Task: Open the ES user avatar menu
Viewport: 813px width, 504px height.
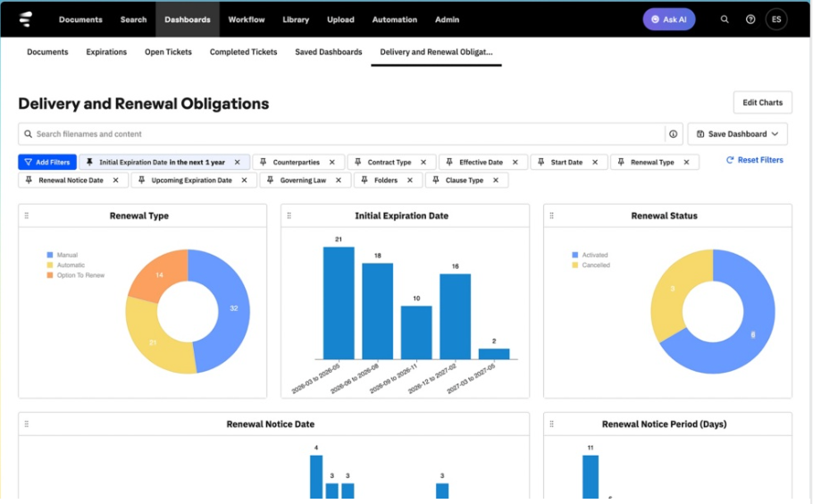Action: click(776, 19)
